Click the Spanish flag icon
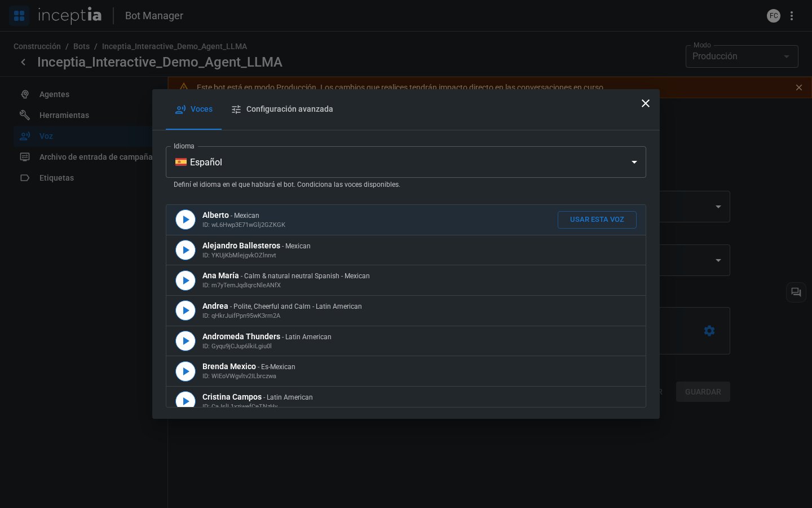Image resolution: width=812 pixels, height=508 pixels. coord(181,162)
